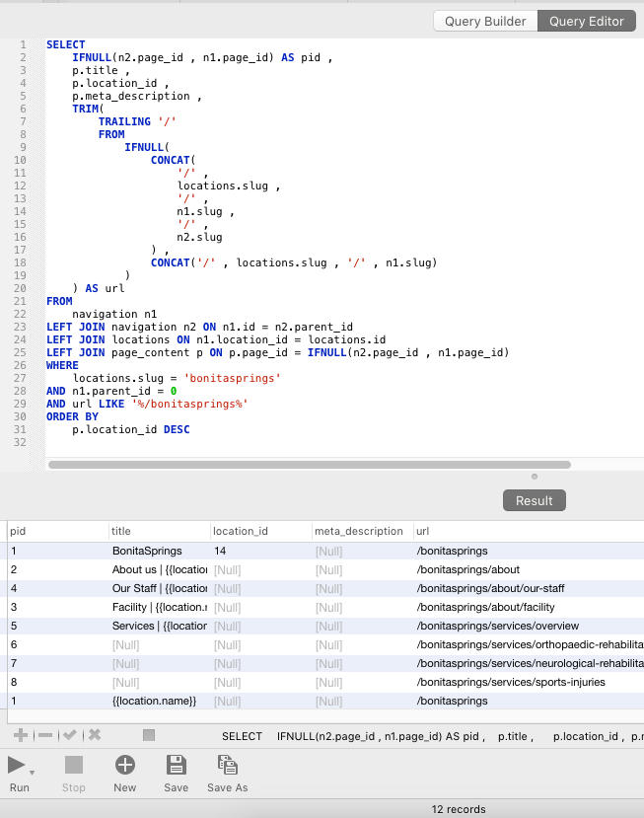Apply changes with the checkmark icon
Viewport: 644px width, 818px height.
(70, 735)
